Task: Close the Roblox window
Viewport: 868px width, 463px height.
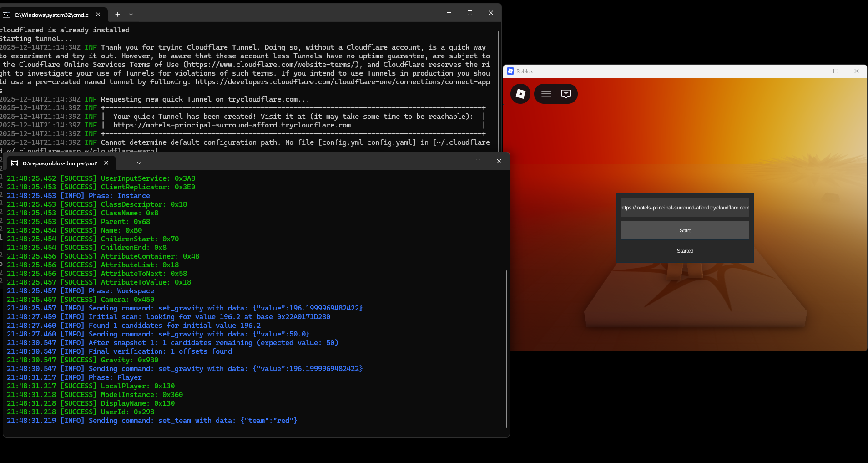Action: 857,71
